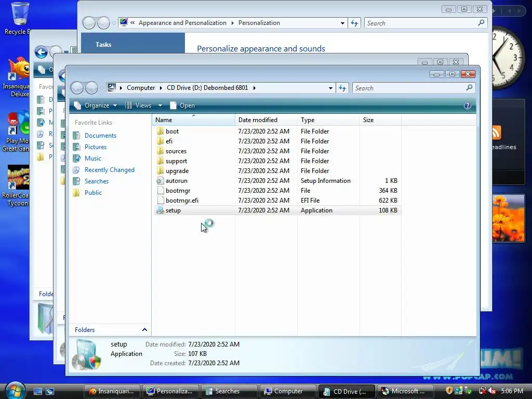This screenshot has width=532, height=399.
Task: Expand the Folders pane
Action: coord(144,330)
